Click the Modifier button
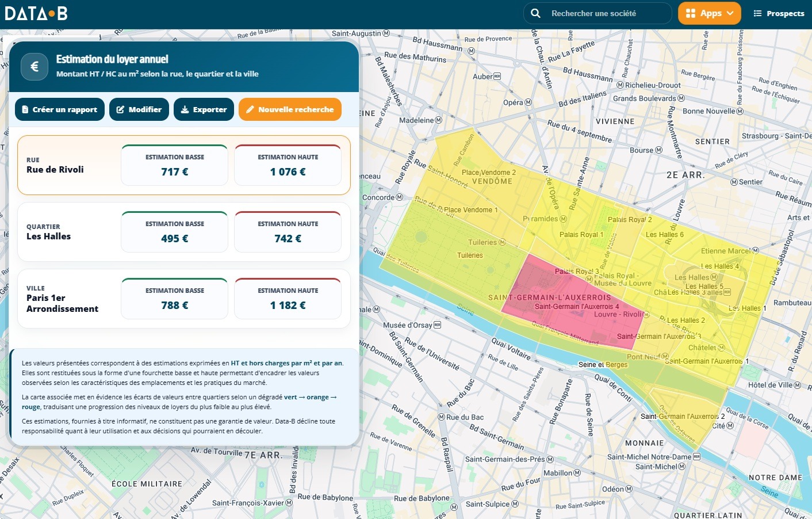 (x=139, y=109)
